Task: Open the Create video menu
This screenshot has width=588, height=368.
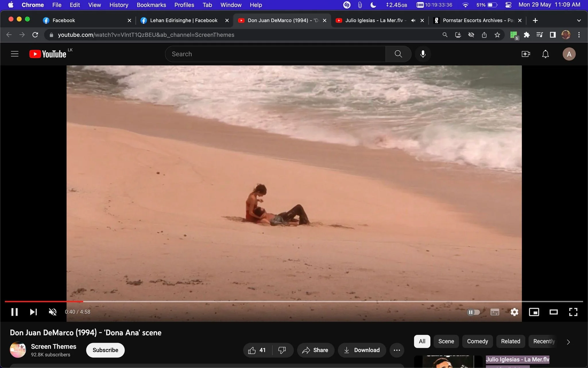Action: click(x=526, y=54)
